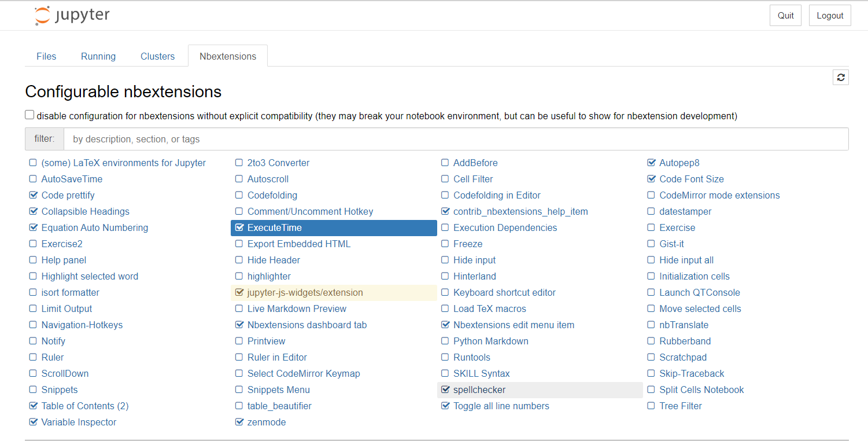Click the refresh nbextensions list icon
Screen dimensions: 868x448
(x=841, y=77)
